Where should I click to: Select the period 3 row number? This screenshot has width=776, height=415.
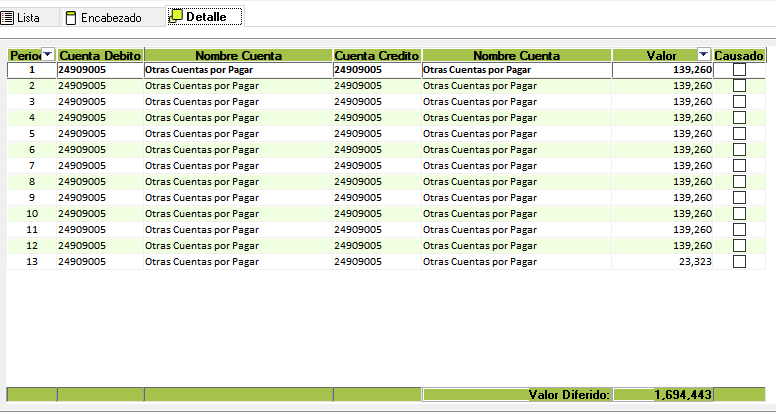[x=31, y=102]
